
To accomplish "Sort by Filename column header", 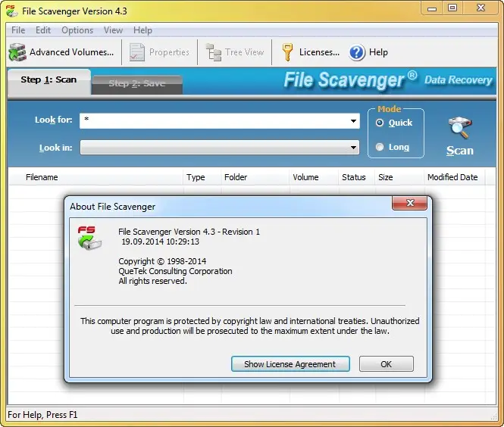I will [x=96, y=177].
